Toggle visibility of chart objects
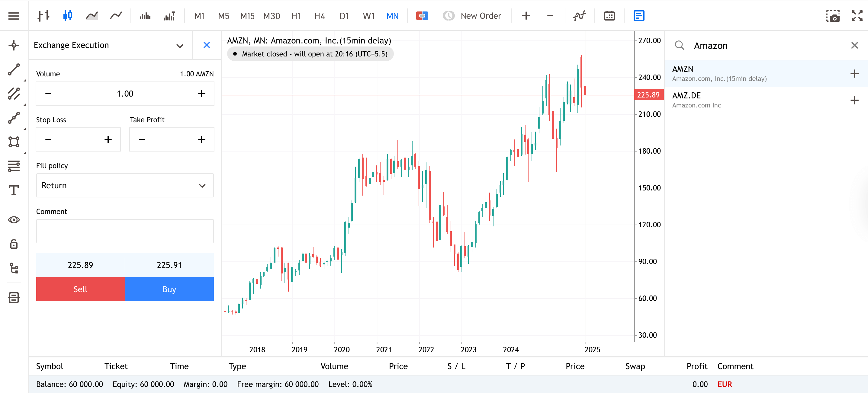Screen dimensions: 868x393 (14, 219)
